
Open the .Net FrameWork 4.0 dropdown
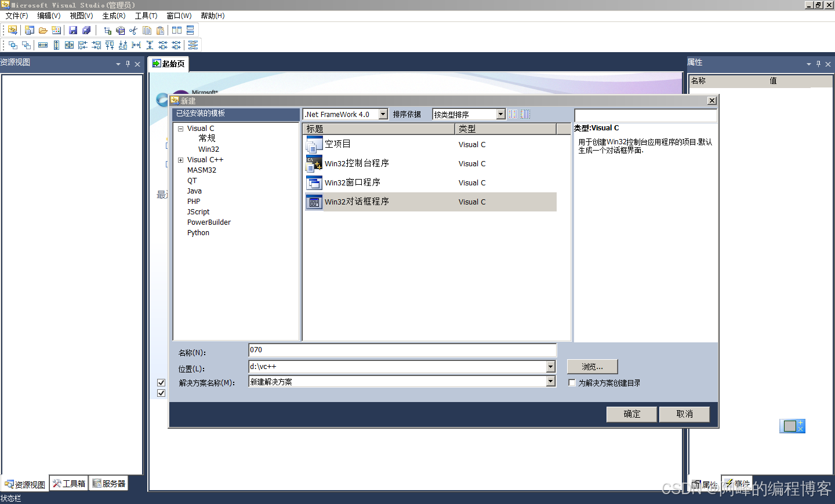pyautogui.click(x=383, y=114)
